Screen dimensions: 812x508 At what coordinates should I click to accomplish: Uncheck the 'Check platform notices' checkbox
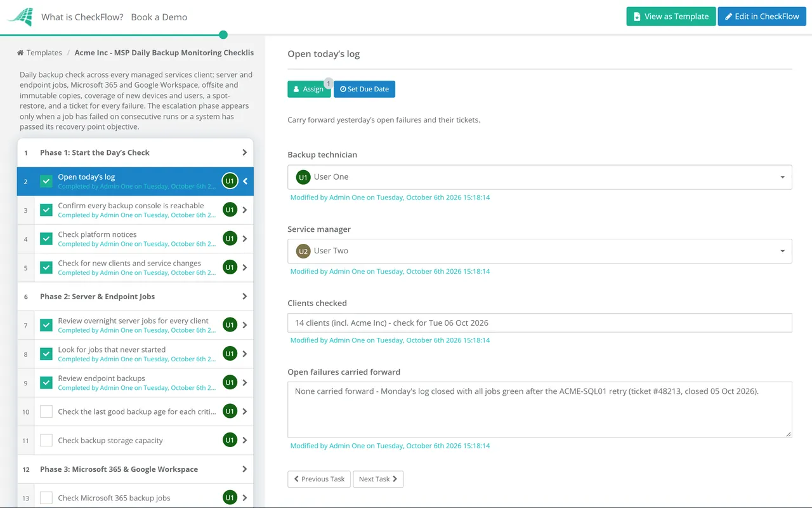tap(46, 239)
